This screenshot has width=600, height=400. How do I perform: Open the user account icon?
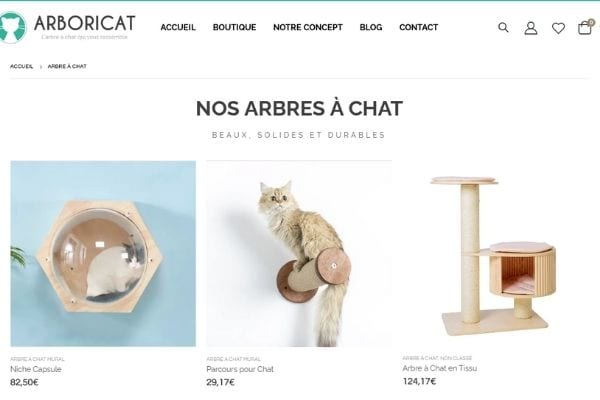click(x=531, y=28)
